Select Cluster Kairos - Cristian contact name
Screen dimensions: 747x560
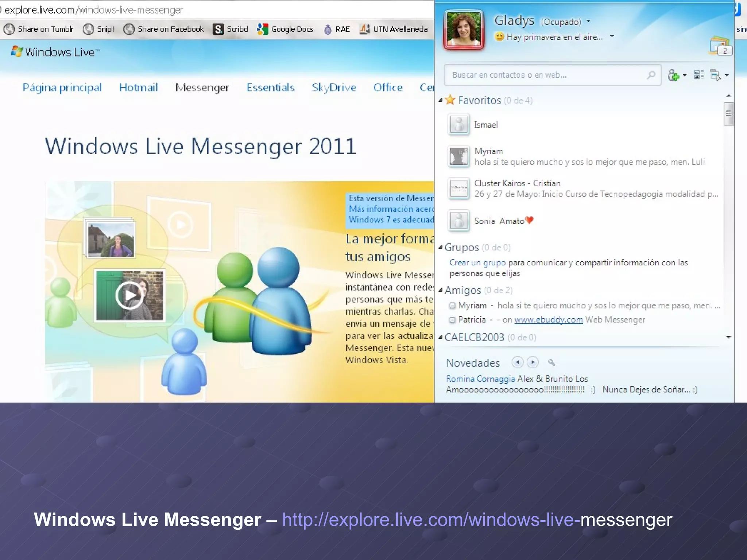click(x=517, y=183)
